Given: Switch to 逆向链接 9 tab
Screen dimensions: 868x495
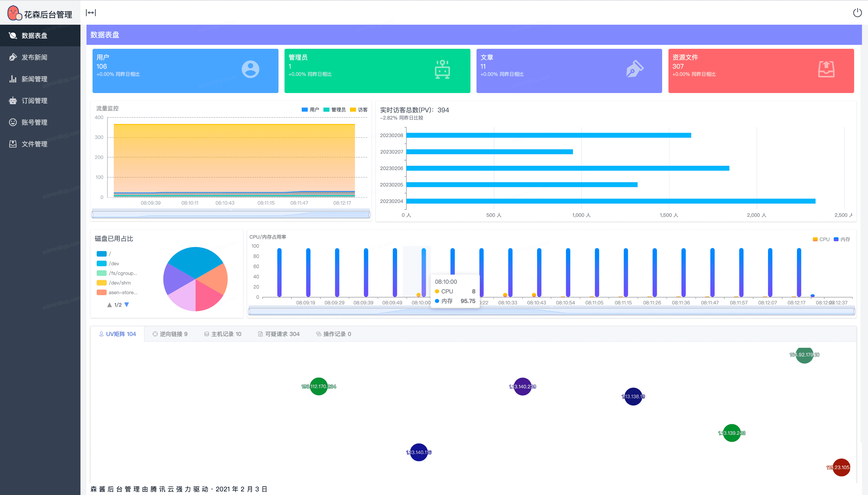Looking at the screenshot, I should [170, 334].
